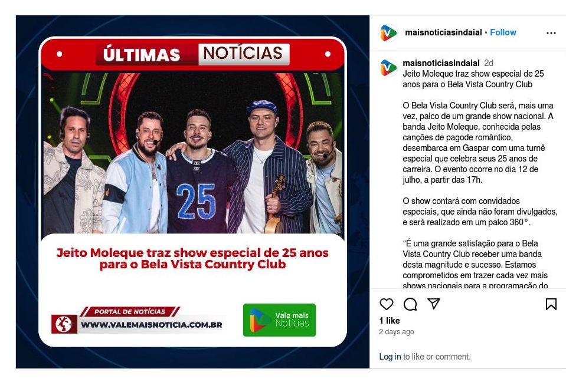This screenshot has height=392, width=566.
Task: Open the maisnoticiasindaial username in the caption
Action: 441,63
